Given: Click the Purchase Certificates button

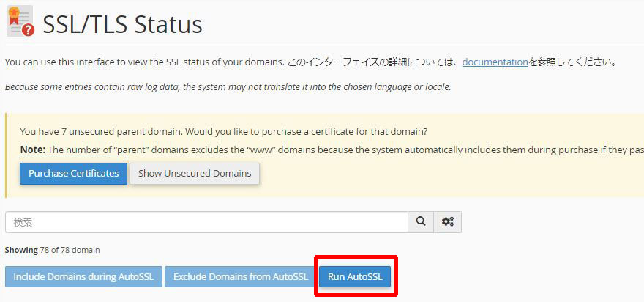Looking at the screenshot, I should point(73,173).
